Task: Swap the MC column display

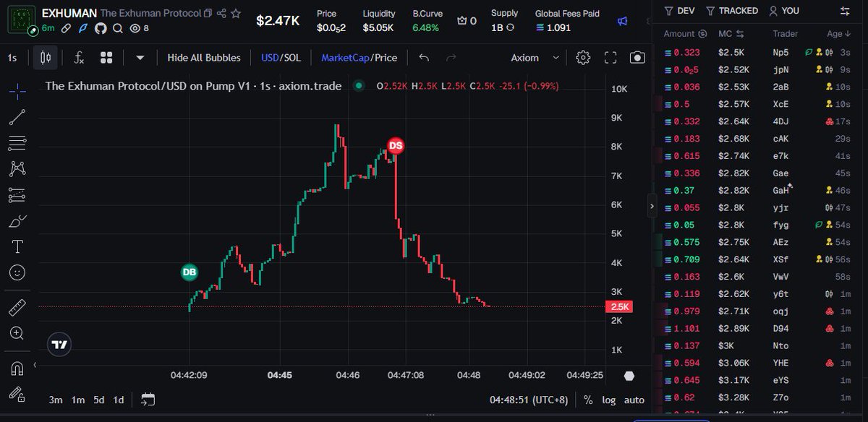Action: (x=739, y=34)
